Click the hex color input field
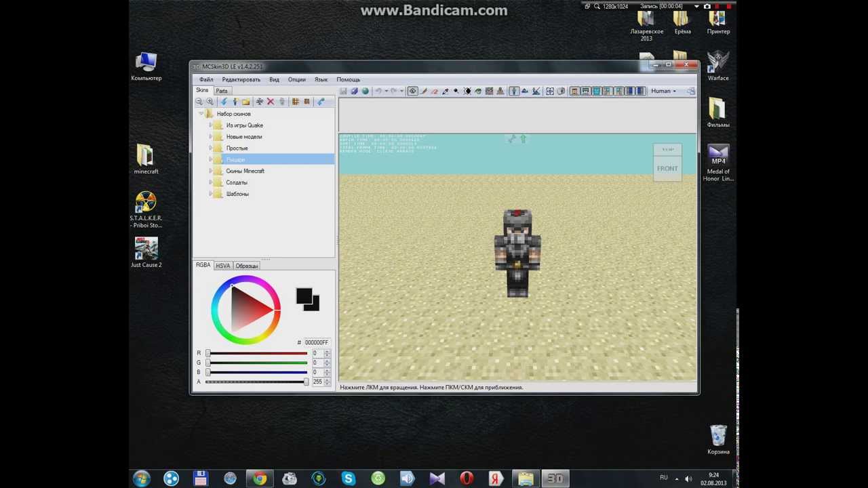This screenshot has height=488, width=868. (316, 342)
